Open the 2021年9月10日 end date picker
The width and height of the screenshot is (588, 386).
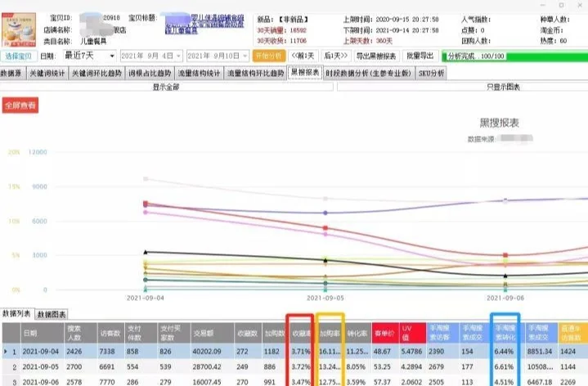(x=218, y=56)
